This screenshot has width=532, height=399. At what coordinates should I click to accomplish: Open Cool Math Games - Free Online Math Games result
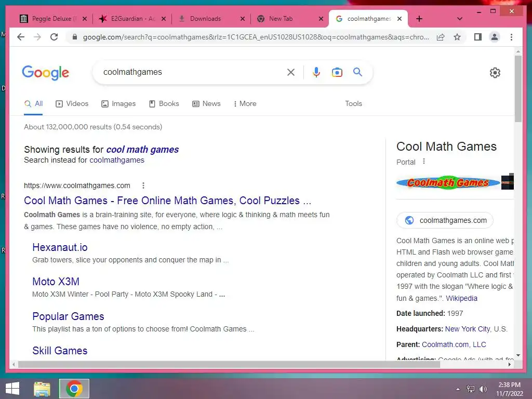click(x=168, y=201)
